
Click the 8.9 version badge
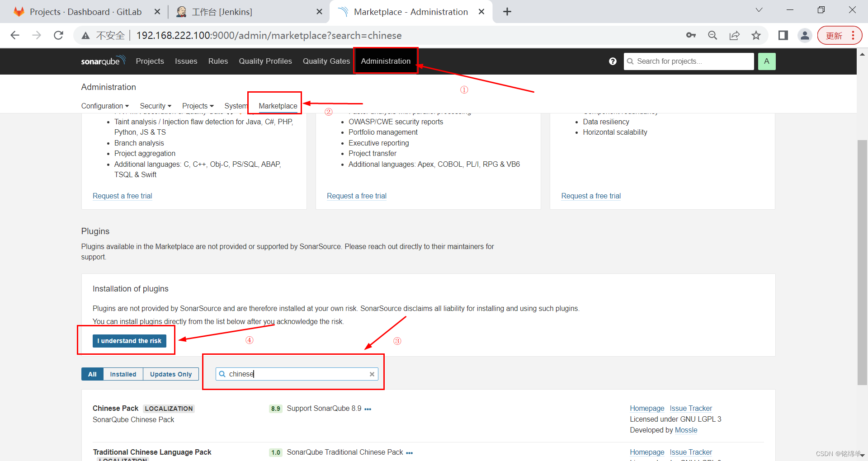(x=275, y=409)
